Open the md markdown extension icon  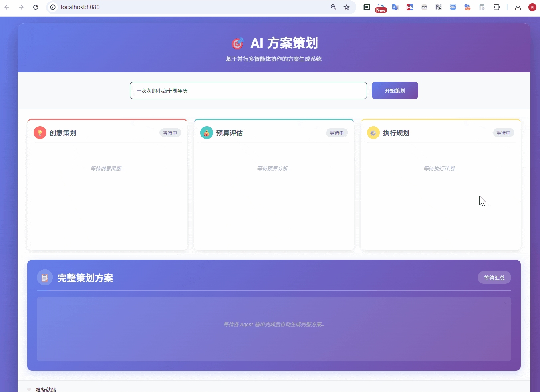pos(424,7)
